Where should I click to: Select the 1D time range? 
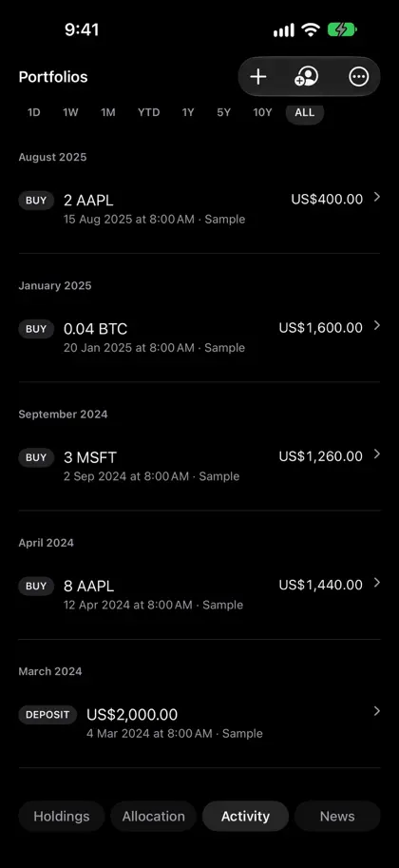pos(34,112)
